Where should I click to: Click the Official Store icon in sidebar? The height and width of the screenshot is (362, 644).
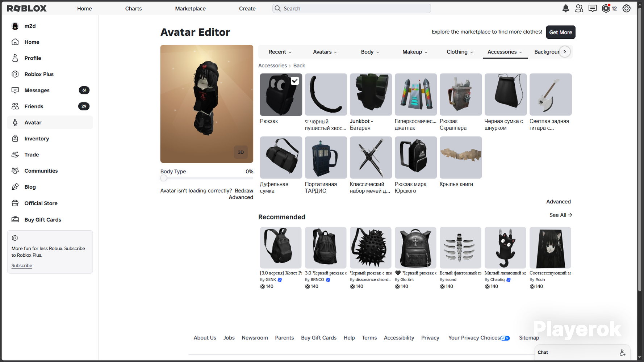click(x=15, y=203)
